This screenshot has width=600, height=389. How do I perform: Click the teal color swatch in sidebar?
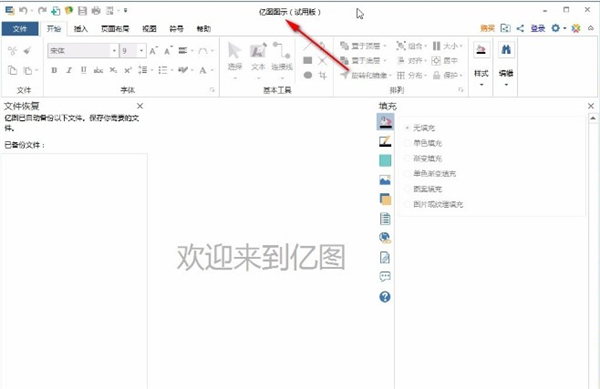[x=385, y=161]
